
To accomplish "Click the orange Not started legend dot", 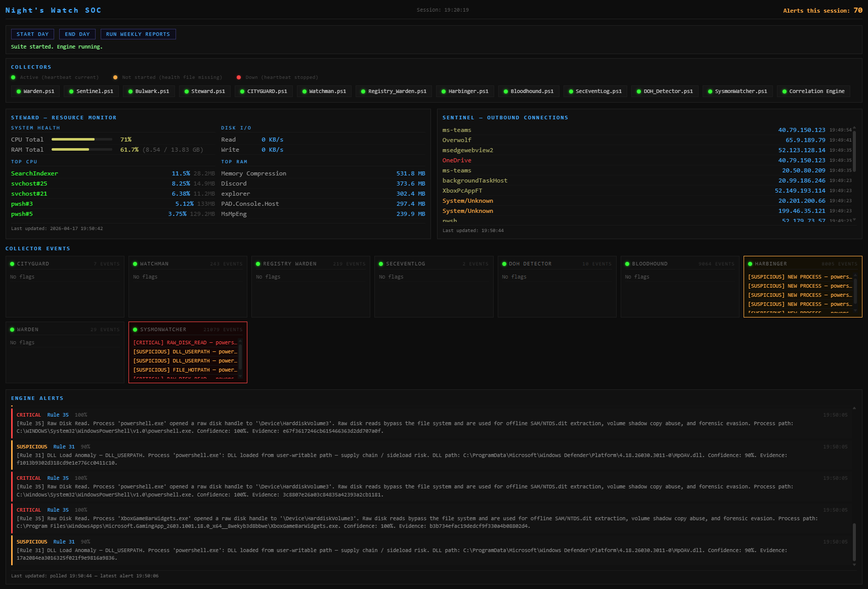I will coord(115,77).
